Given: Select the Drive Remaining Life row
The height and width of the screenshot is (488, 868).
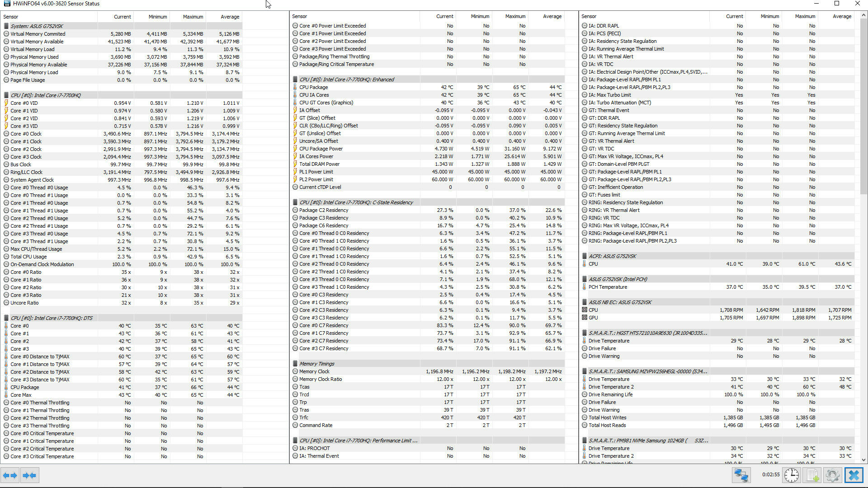Looking at the screenshot, I should (717, 394).
